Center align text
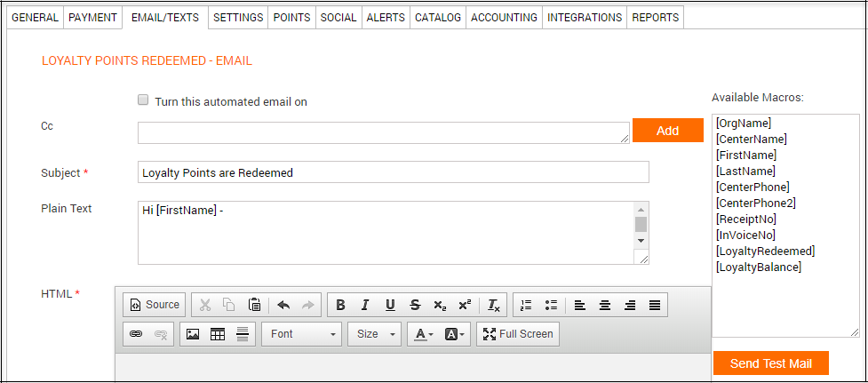This screenshot has width=868, height=383. 605,305
